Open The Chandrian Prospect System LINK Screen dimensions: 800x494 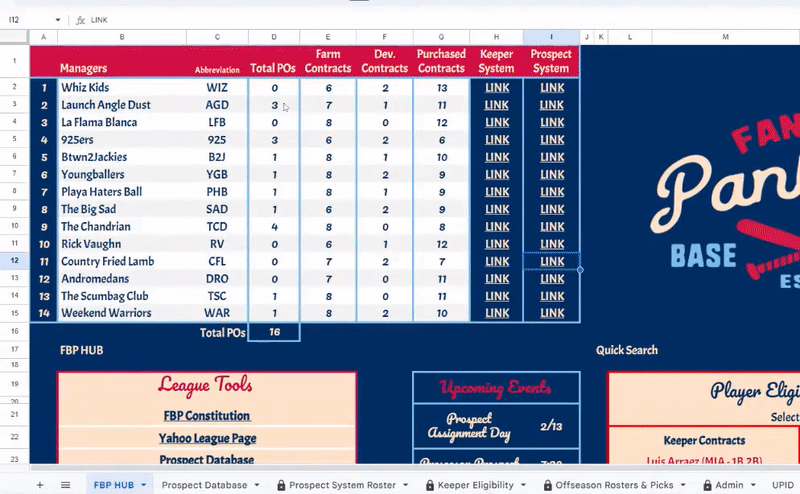(552, 227)
